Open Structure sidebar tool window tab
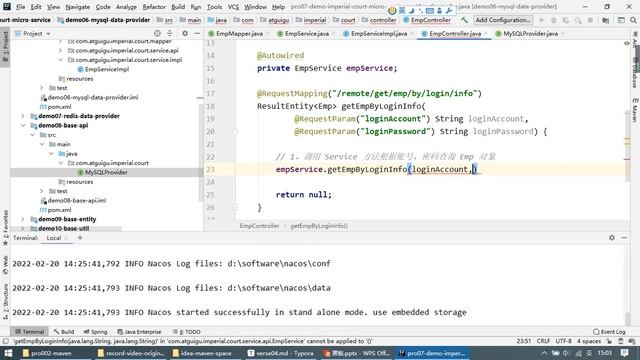This screenshot has height=360, width=640. pyautogui.click(x=5, y=302)
